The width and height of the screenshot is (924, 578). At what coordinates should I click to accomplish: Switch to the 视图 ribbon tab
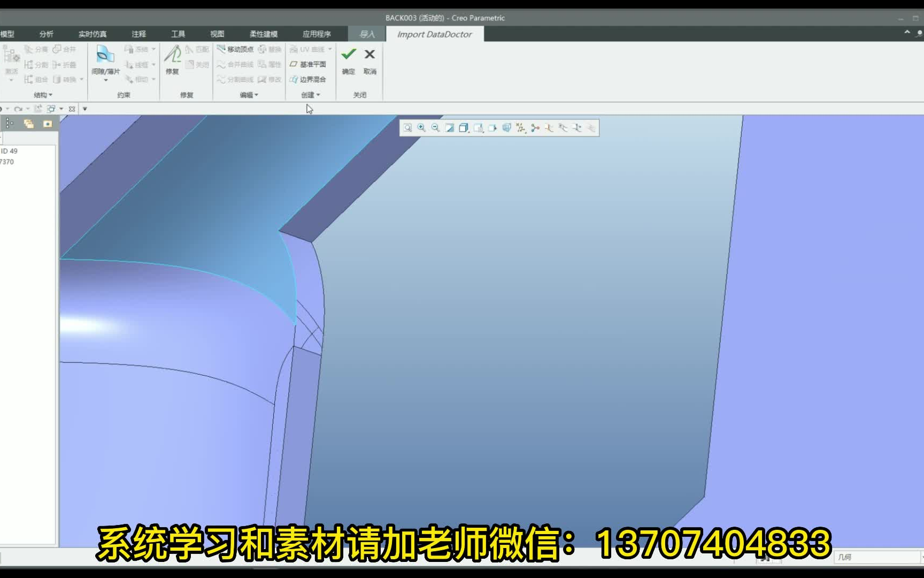217,34
